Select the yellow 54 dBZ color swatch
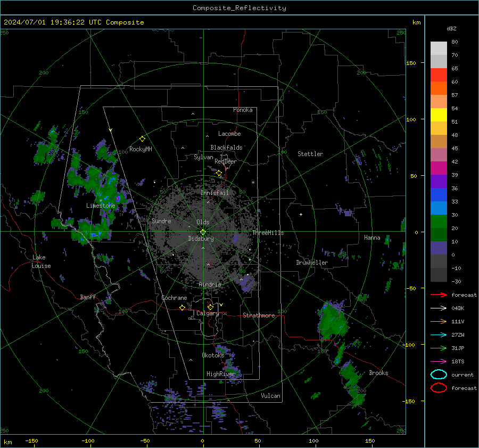This screenshot has width=479, height=448. pos(439,115)
